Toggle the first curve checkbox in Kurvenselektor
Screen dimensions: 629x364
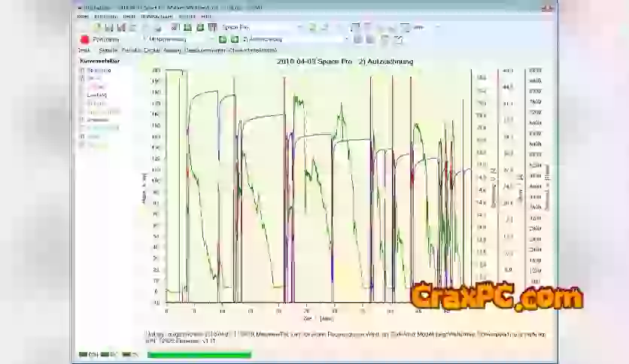(82, 70)
